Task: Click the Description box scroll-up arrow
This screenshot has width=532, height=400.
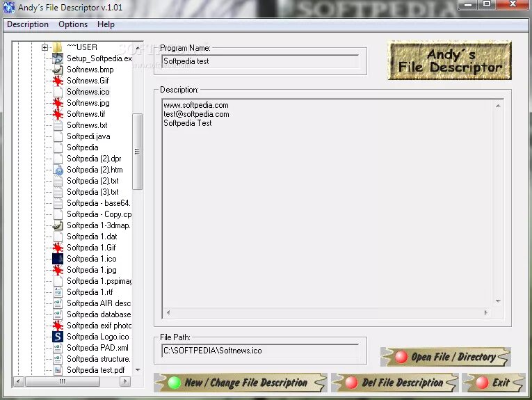Action: point(498,106)
